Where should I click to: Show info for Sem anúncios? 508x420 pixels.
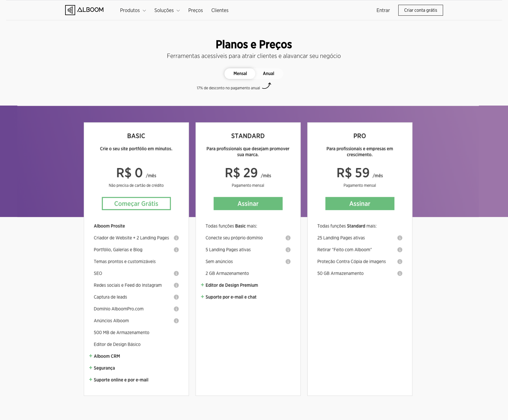tap(288, 262)
